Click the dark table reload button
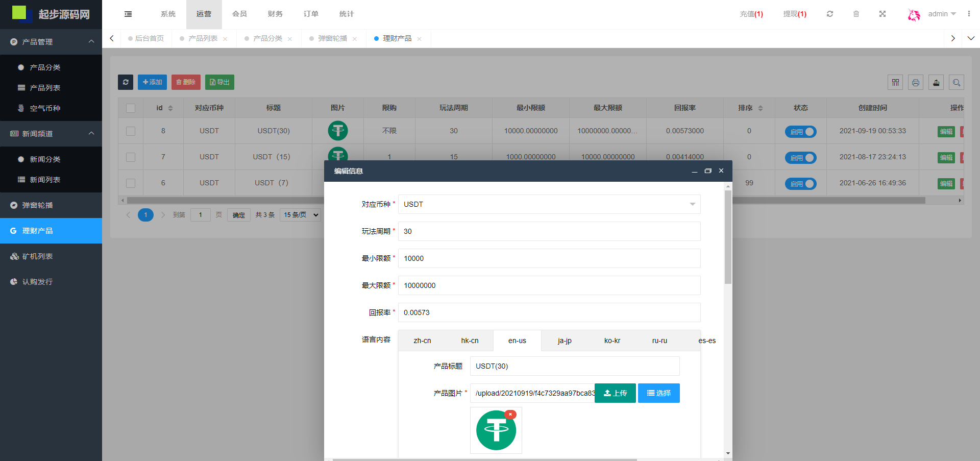This screenshot has height=461, width=980. click(126, 82)
